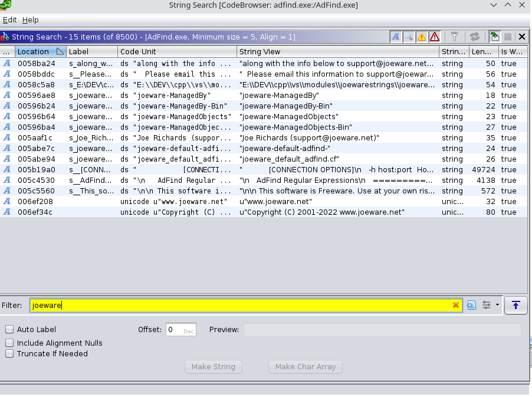Open the Edit menu

[9, 20]
